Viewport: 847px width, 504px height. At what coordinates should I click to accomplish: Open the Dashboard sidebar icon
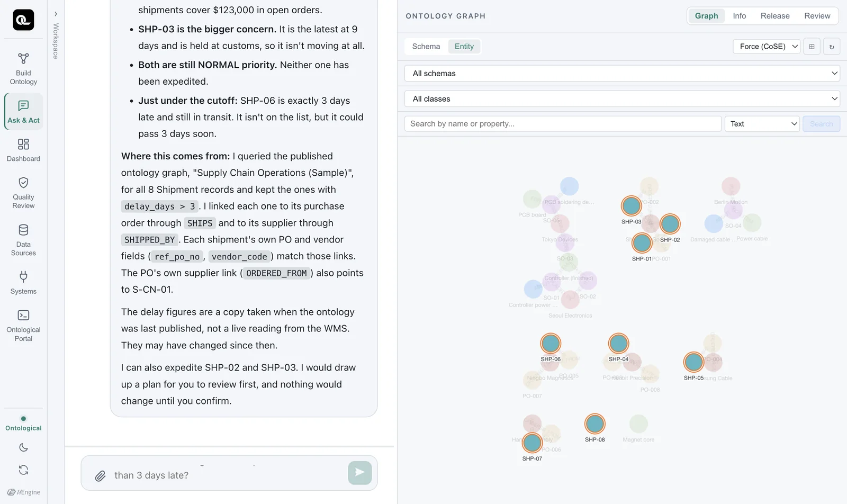tap(23, 144)
